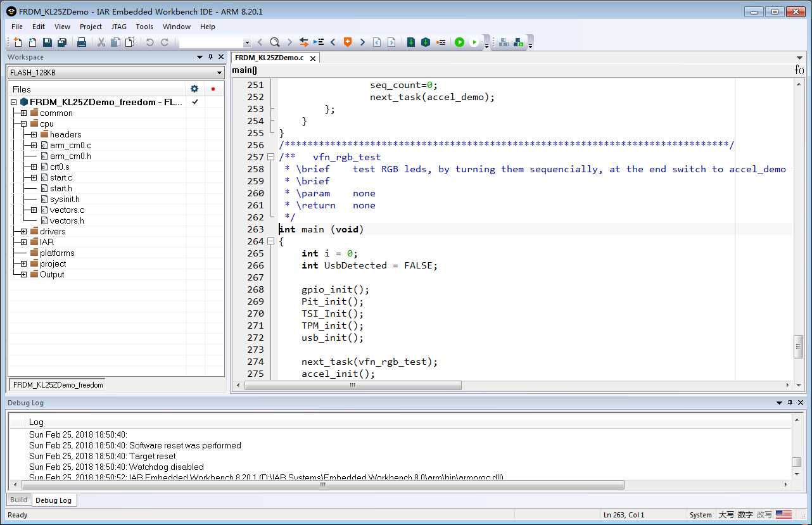Image resolution: width=812 pixels, height=525 pixels.
Task: Navigate forward in the editor history
Action: click(x=391, y=42)
